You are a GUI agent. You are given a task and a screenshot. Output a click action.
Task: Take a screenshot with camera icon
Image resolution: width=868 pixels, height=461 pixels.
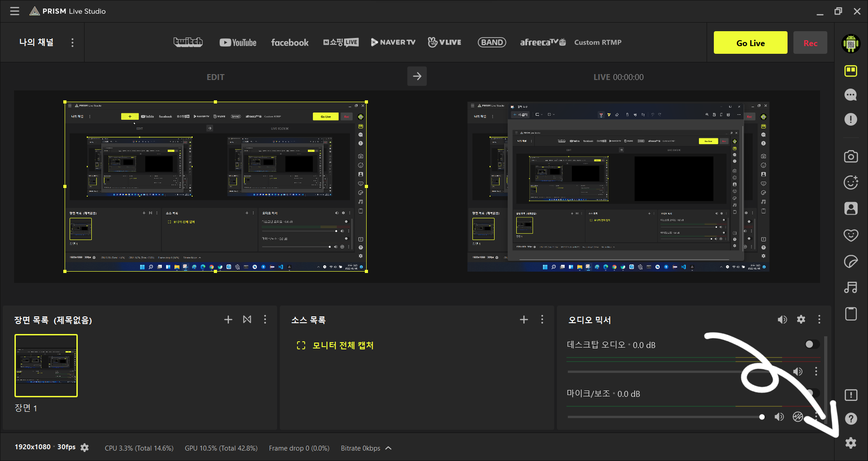point(851,156)
